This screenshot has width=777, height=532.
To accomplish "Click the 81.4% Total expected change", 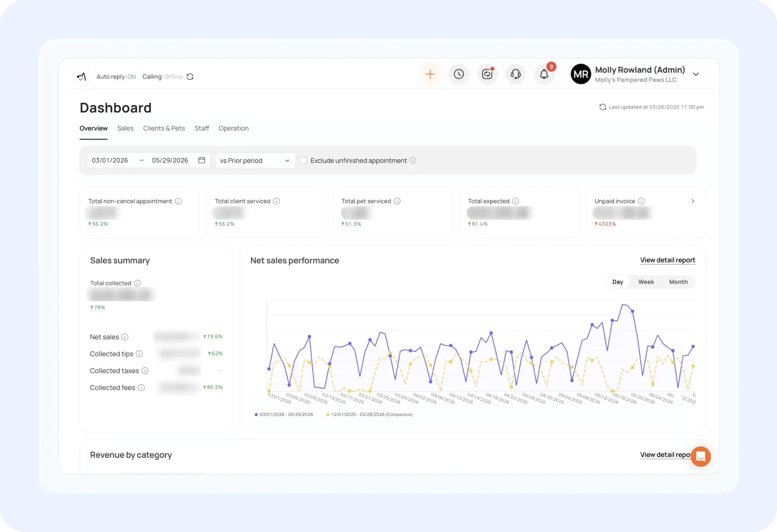I will [478, 224].
